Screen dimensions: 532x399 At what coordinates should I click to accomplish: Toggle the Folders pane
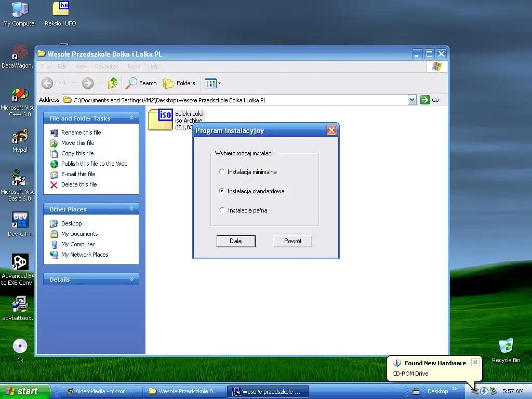point(179,83)
